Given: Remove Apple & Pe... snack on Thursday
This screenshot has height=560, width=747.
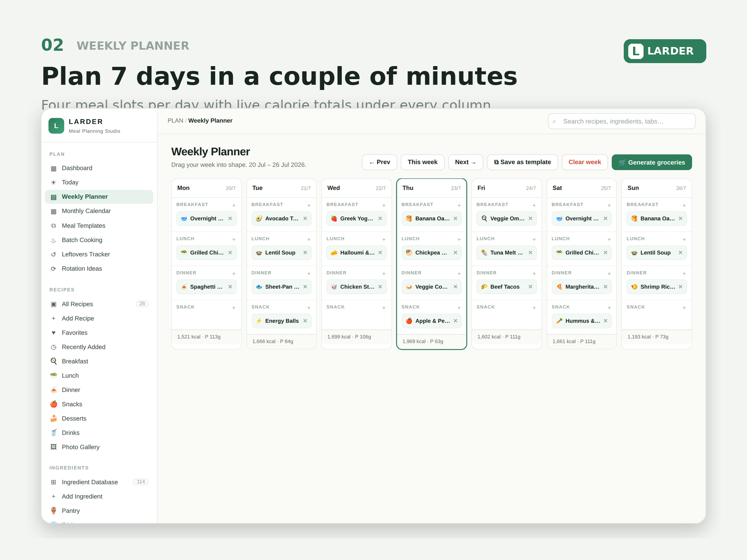Looking at the screenshot, I should tap(455, 321).
